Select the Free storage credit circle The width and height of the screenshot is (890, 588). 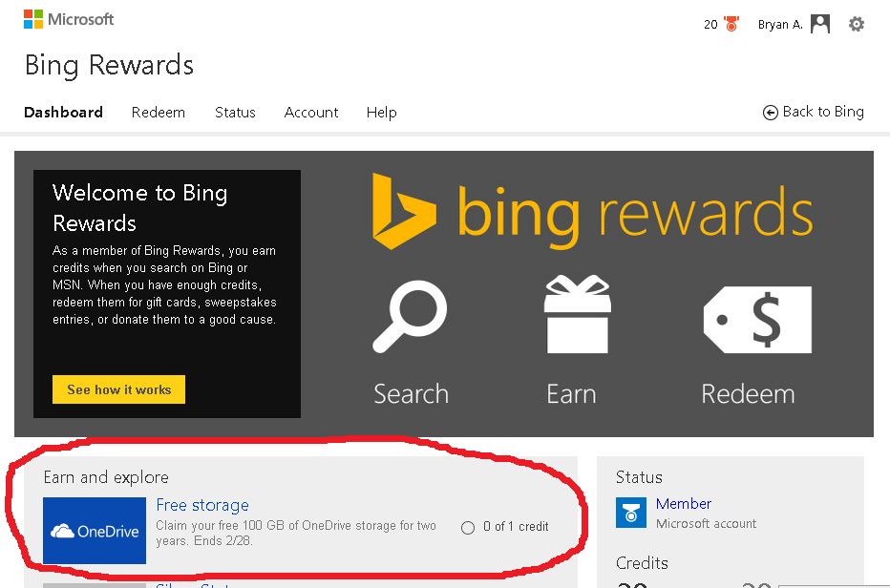[x=468, y=528]
